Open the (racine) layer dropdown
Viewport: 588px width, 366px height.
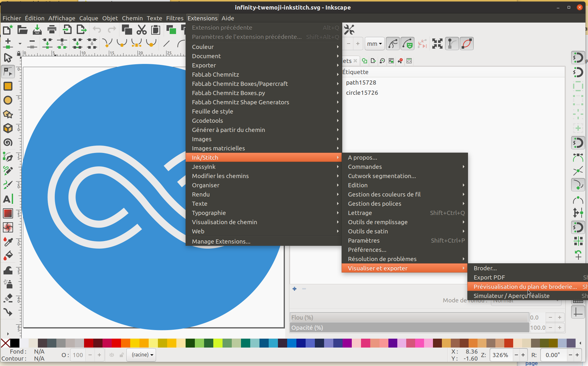142,355
